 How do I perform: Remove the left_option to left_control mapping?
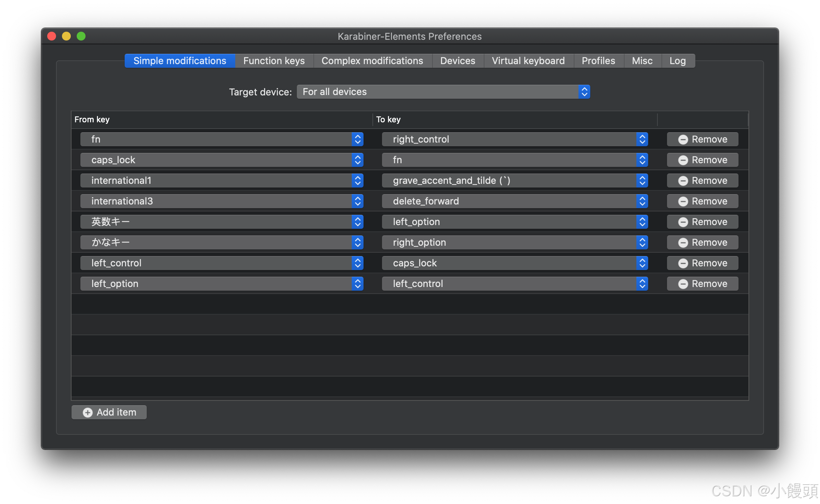pyautogui.click(x=703, y=284)
